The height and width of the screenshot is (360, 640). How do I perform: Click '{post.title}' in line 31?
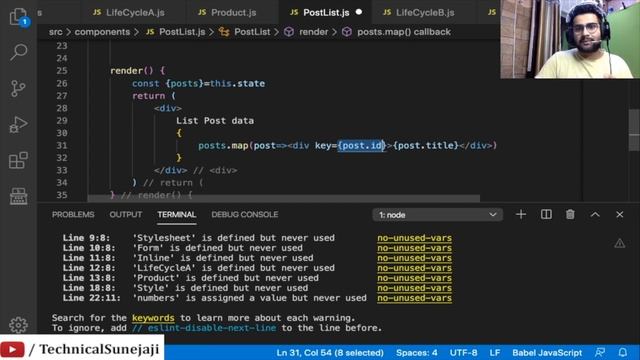426,145
